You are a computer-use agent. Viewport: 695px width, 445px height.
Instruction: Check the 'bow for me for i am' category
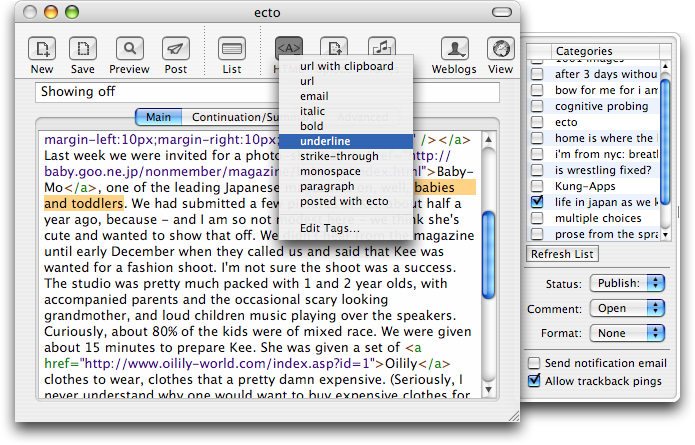[x=537, y=90]
